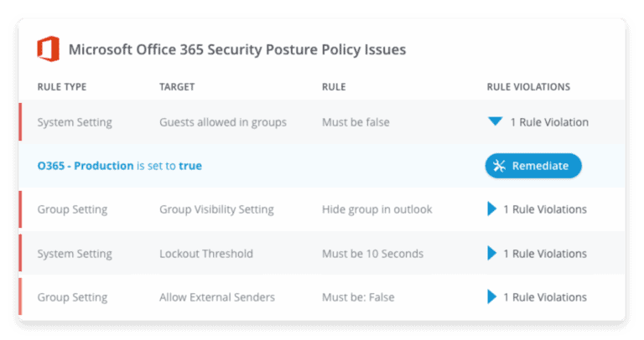
Task: Expand the Group Visibility Setting rule violations
Action: click(491, 209)
